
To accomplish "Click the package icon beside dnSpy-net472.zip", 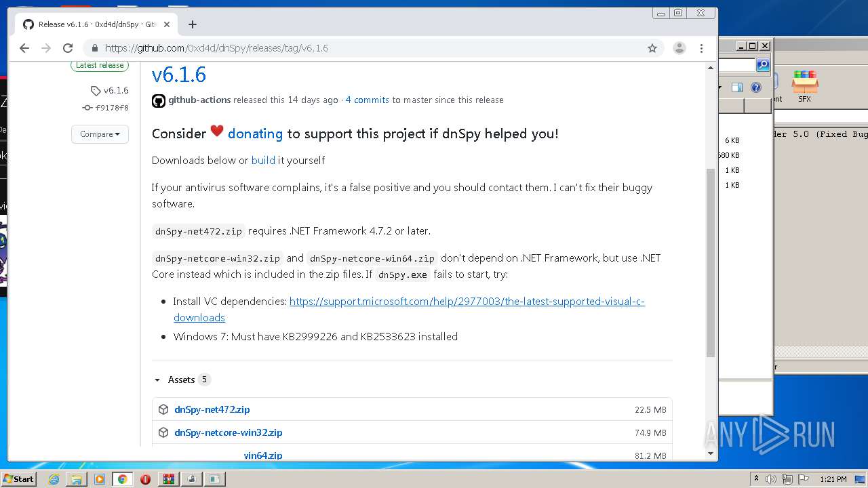I will 163,409.
